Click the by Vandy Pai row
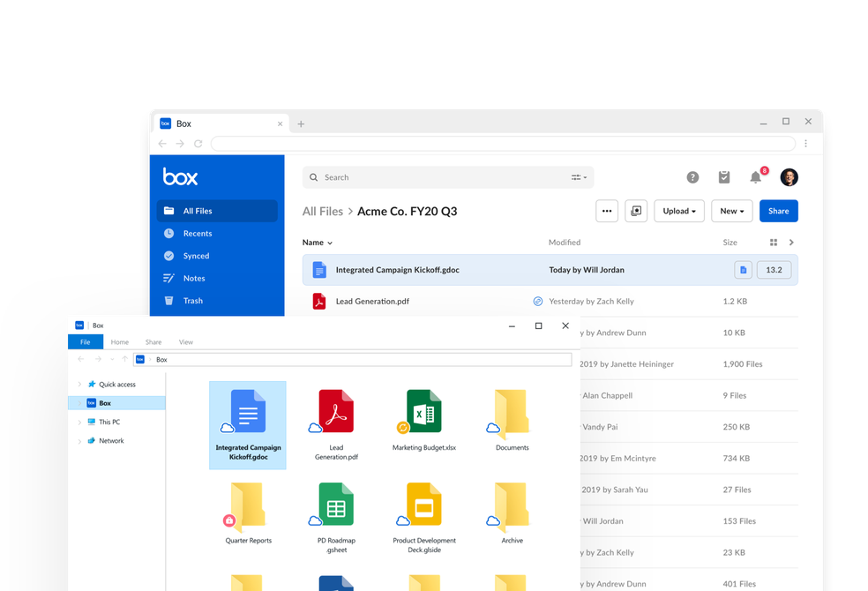This screenshot has width=868, height=591. tap(689, 427)
